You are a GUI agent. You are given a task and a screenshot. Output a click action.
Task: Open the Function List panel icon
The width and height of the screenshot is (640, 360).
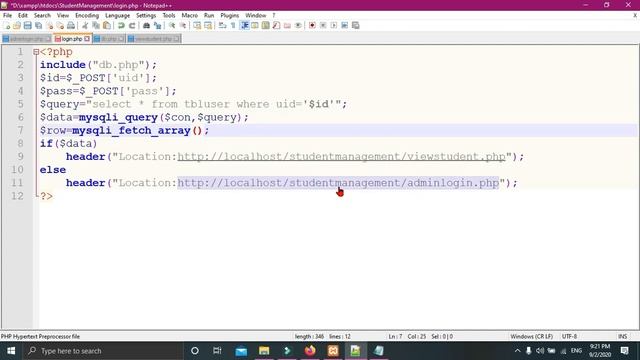coord(276,26)
